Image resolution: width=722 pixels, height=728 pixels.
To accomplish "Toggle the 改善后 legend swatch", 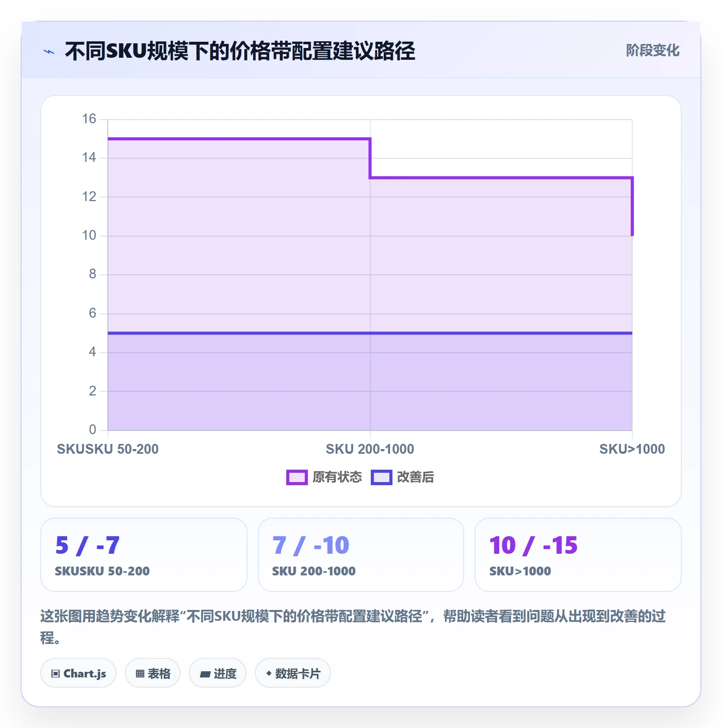I will coord(382,477).
